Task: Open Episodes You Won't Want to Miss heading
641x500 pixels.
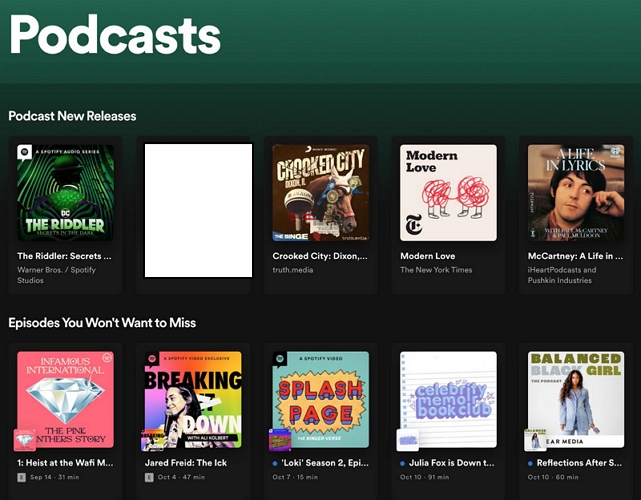Action: 102,323
